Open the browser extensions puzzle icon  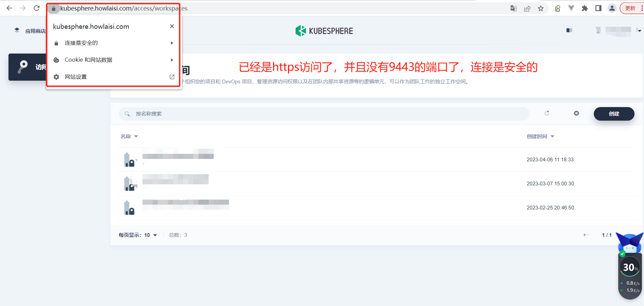pyautogui.click(x=585, y=8)
